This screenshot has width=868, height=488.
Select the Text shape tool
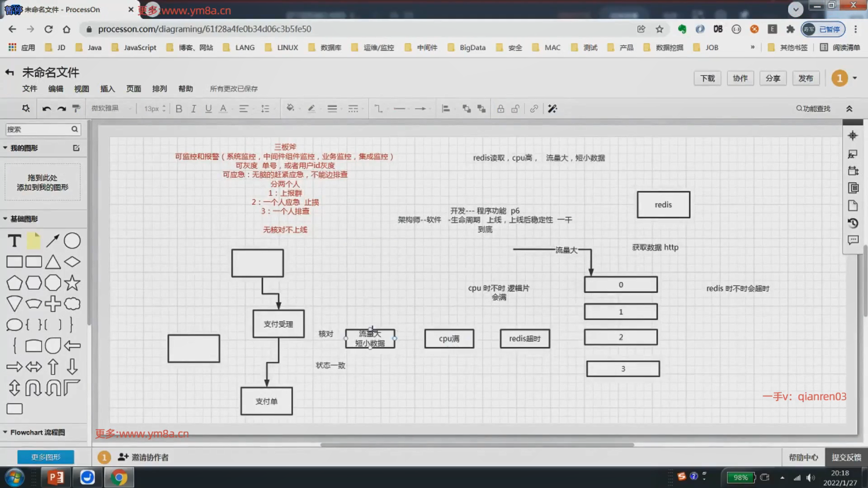pos(14,241)
